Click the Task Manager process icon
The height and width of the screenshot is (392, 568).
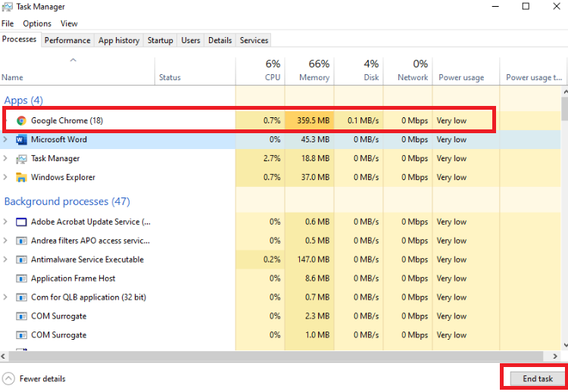click(x=21, y=158)
